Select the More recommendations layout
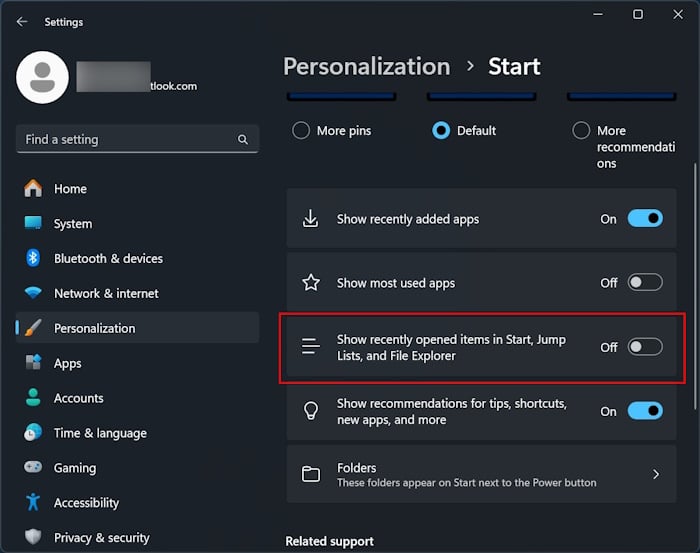The image size is (700, 553). (581, 131)
